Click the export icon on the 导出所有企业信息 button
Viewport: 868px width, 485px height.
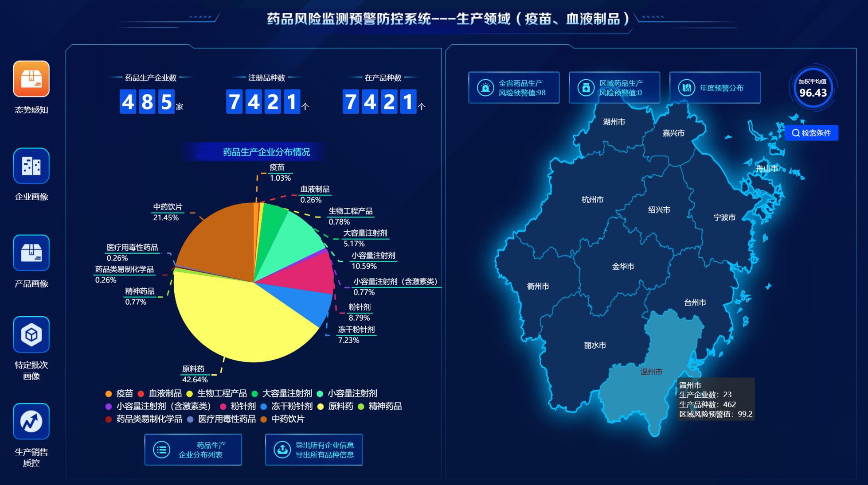click(282, 449)
